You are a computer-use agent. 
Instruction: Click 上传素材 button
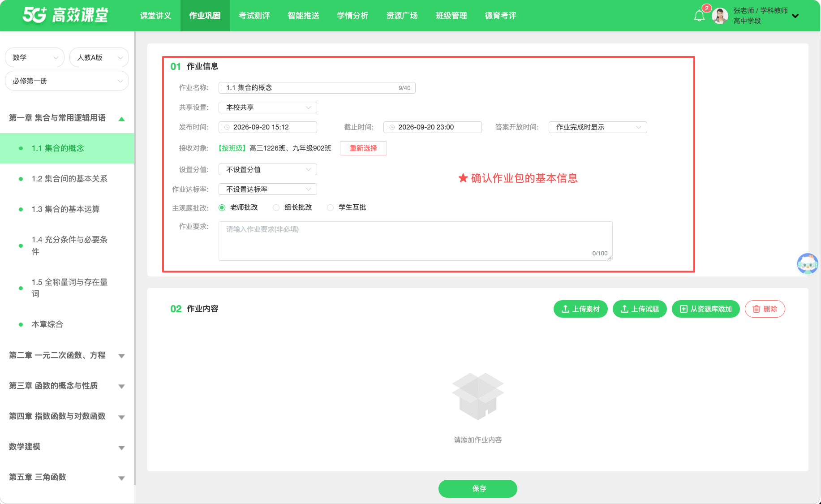click(x=580, y=309)
